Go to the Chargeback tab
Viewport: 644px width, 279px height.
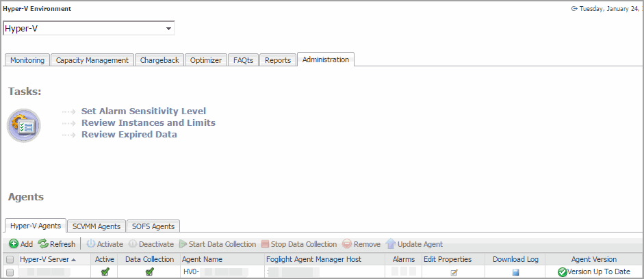click(x=159, y=60)
